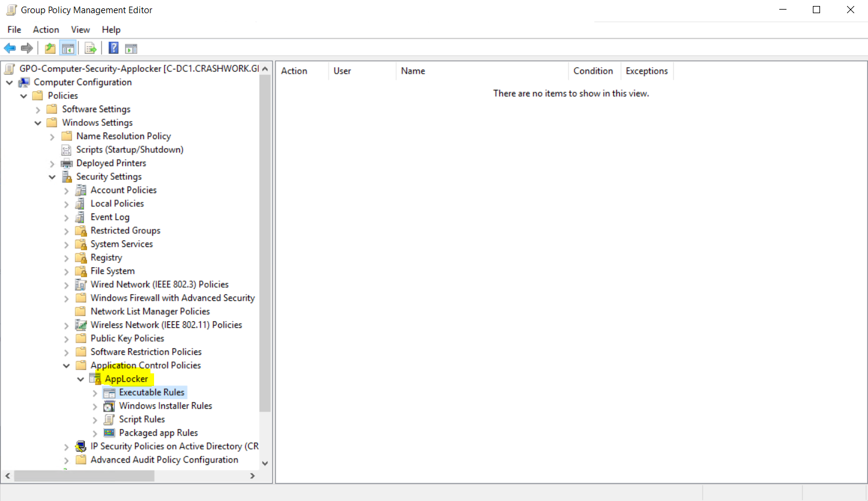The image size is (868, 501).
Task: Collapse the Security Settings node
Action: (53, 177)
